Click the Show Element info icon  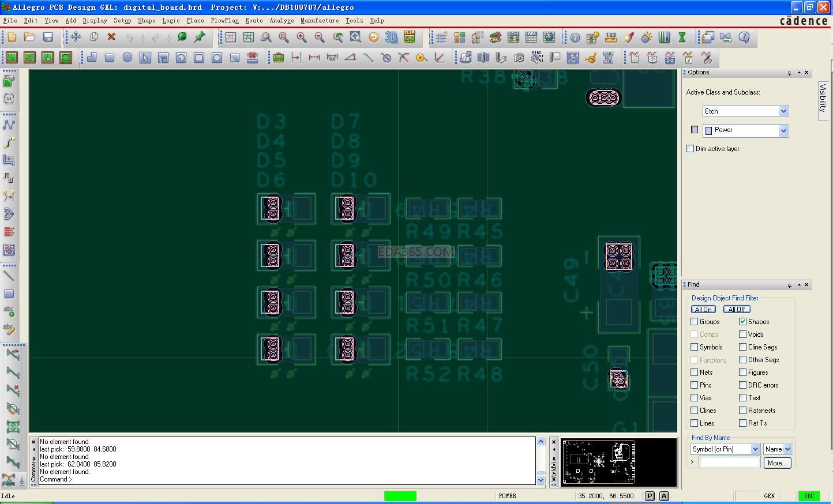(x=575, y=37)
